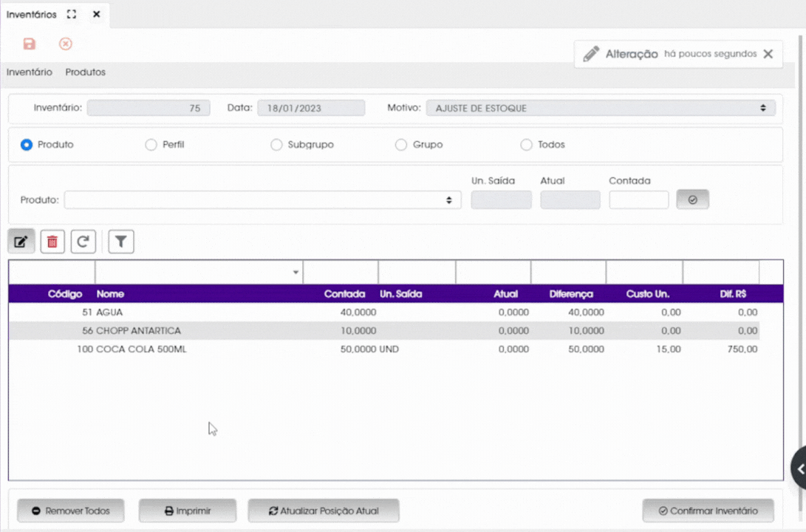Click the Imprimir button
The width and height of the screenshot is (806, 532).
point(188,511)
